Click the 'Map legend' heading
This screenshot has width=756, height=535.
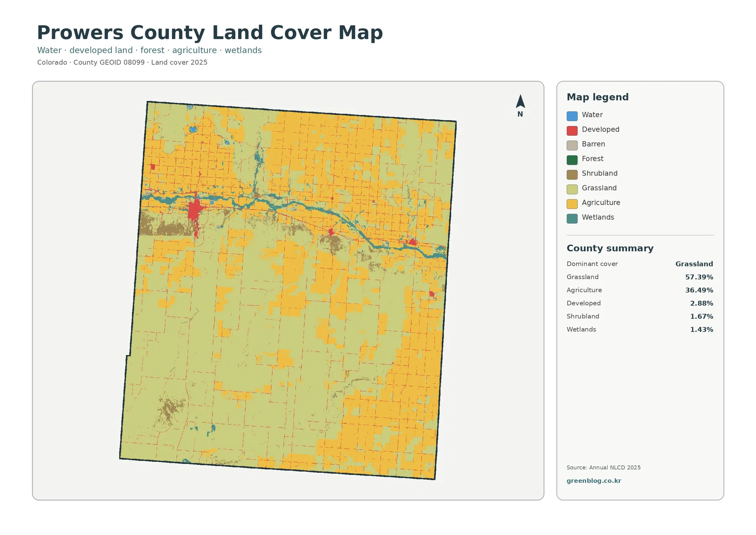tap(598, 97)
